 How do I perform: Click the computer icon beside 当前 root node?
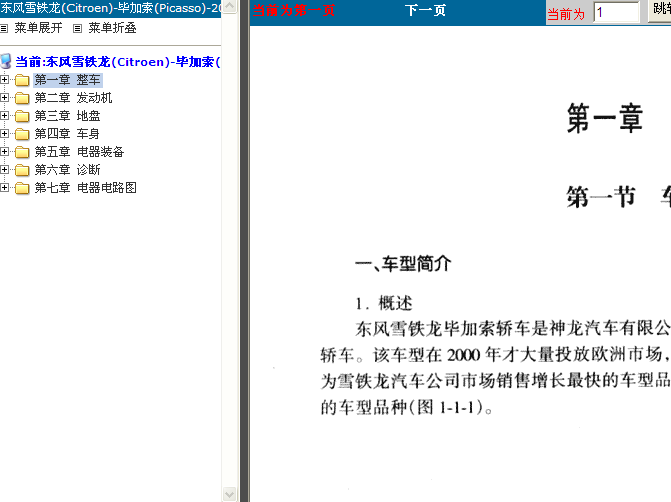coord(6,61)
